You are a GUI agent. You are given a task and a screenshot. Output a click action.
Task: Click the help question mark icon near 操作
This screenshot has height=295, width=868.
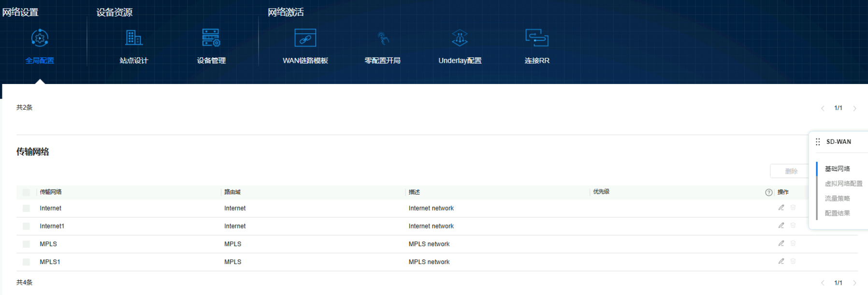point(769,192)
